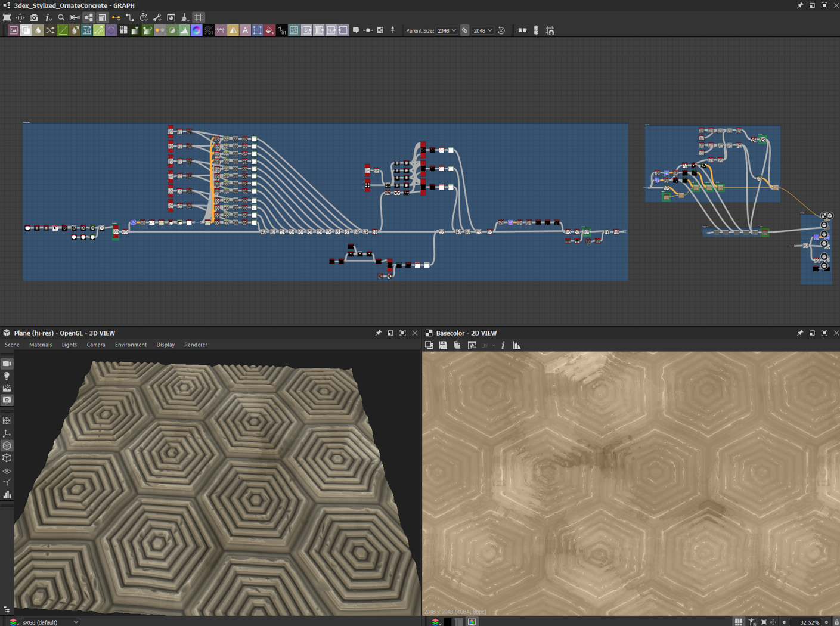Align nodes vertically in the graph toolbar
840x626 pixels.
tap(536, 30)
